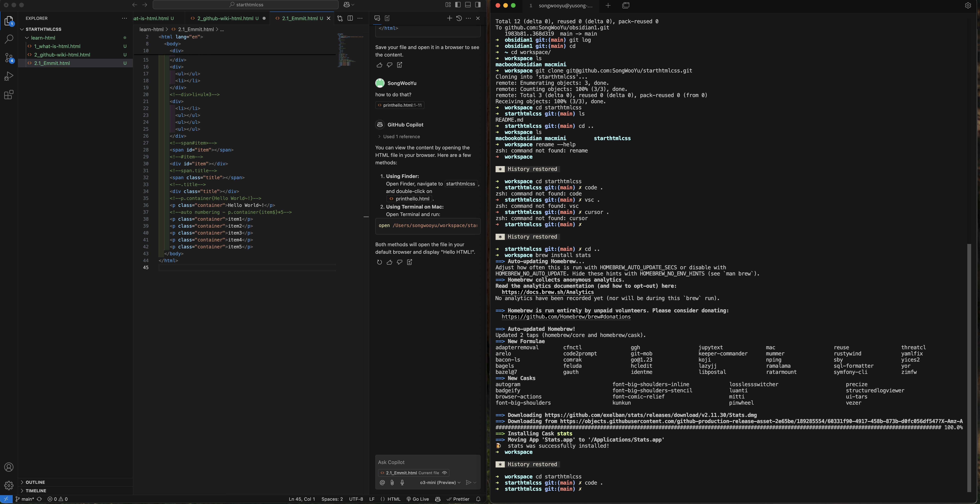Open the Source Control view icon
This screenshot has width=980, height=504.
click(x=9, y=58)
